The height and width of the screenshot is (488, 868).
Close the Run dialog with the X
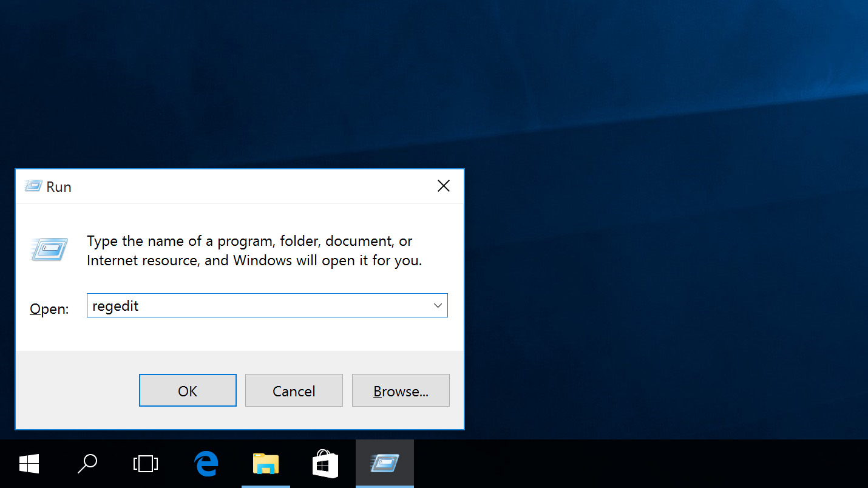(444, 186)
